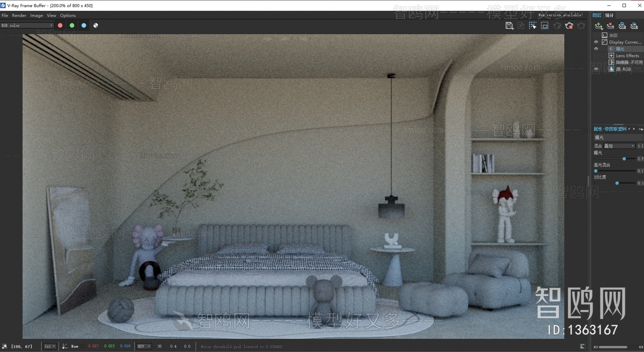Screen dimensions: 644x352
Task: Click the Lens Effects plus icon
Action: point(611,56)
